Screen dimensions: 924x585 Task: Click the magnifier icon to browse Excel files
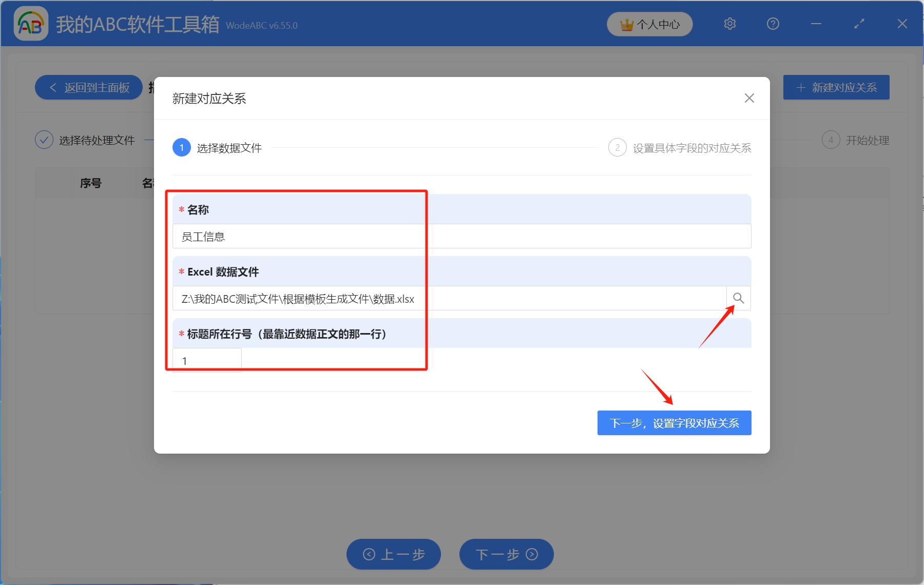pyautogui.click(x=739, y=298)
